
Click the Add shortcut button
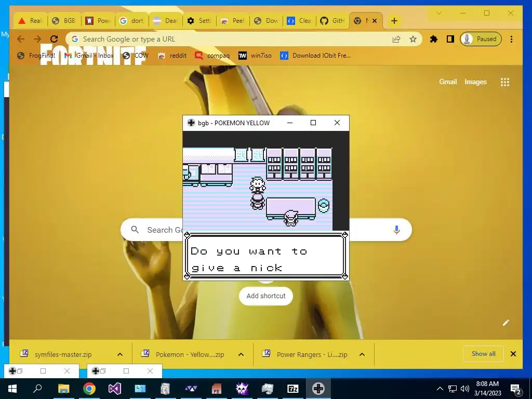(265, 296)
